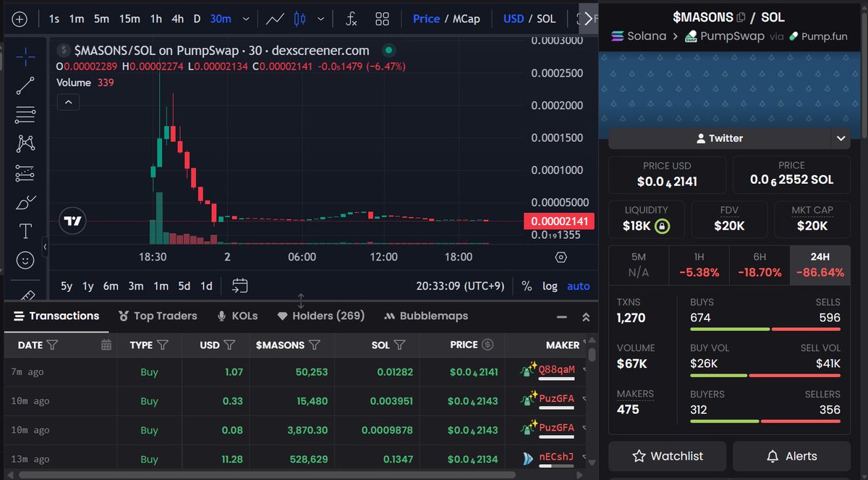Screen dimensions: 868x480
Task: Expand transactions panel double chevron
Action: point(586,317)
